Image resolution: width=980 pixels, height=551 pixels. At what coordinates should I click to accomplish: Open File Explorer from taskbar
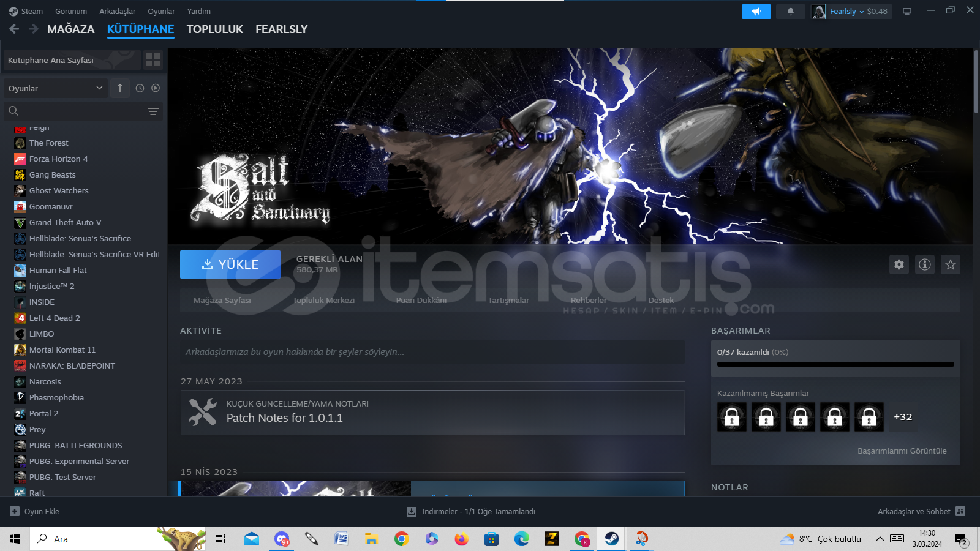(371, 539)
